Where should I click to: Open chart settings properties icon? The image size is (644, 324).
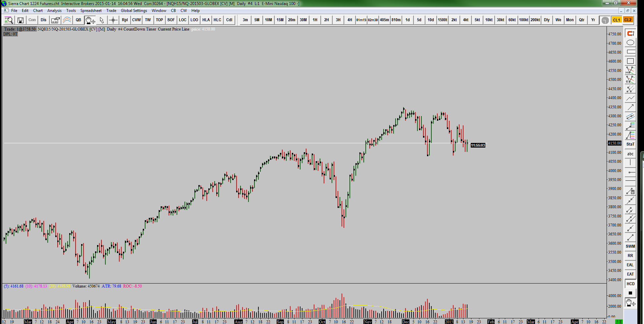[55, 20]
